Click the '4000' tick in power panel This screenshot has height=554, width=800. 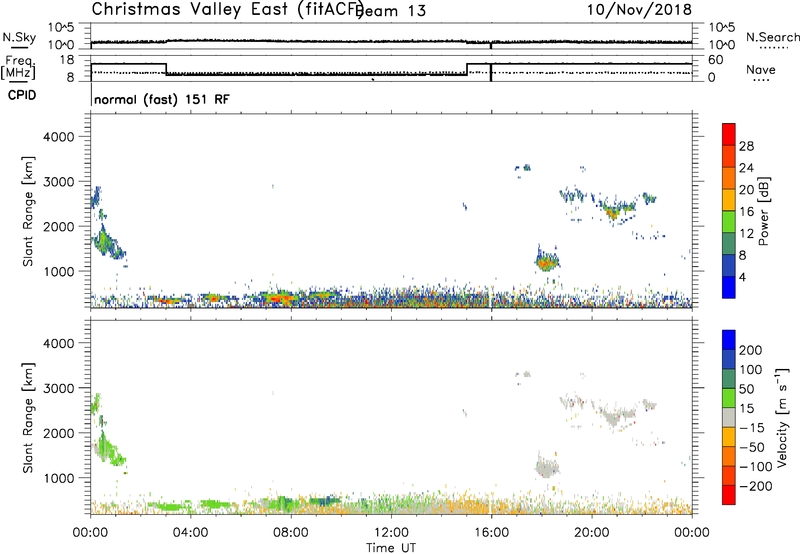pyautogui.click(x=58, y=137)
